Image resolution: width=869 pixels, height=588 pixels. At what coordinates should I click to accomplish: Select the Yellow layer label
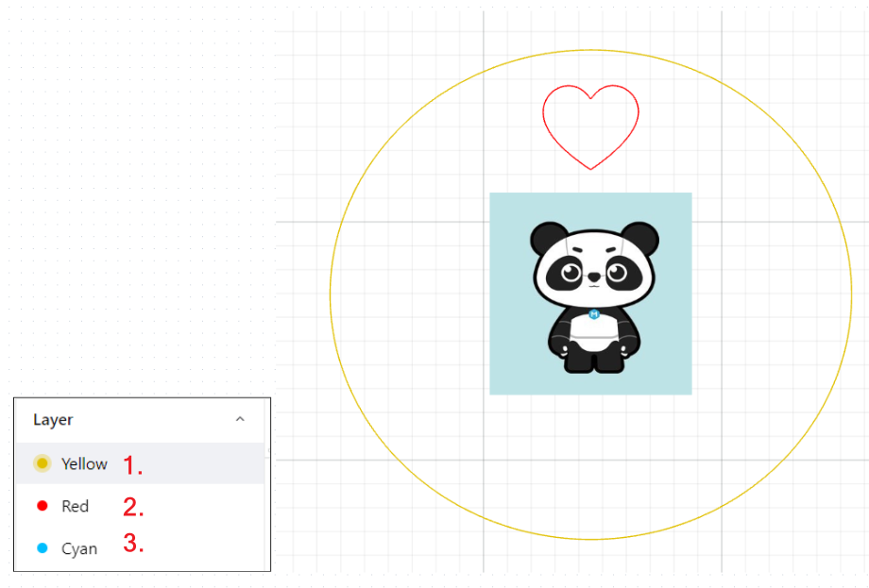[84, 464]
